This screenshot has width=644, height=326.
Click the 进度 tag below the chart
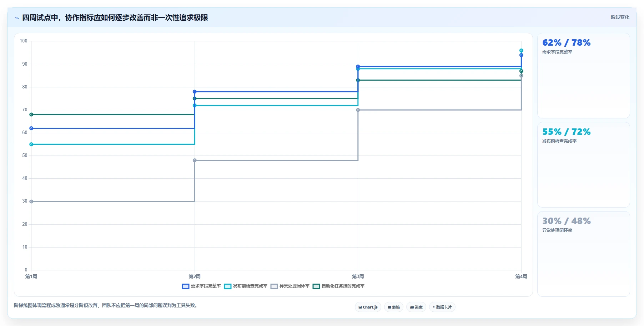(416, 307)
